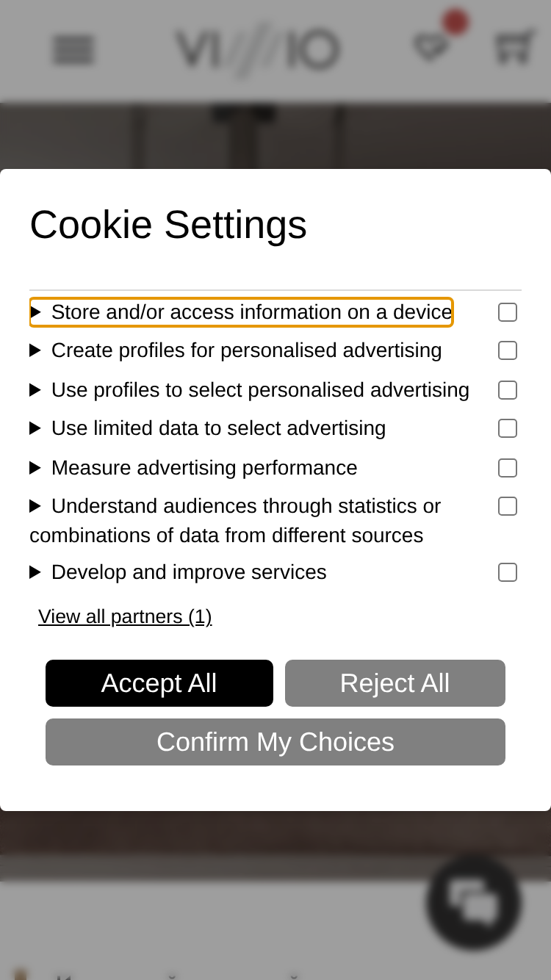Expand Store and/or access information details
This screenshot has width=551, height=980.
[x=241, y=312]
